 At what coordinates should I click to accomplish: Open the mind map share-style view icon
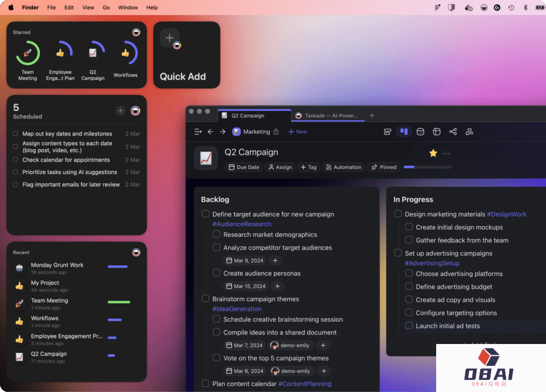click(x=453, y=132)
